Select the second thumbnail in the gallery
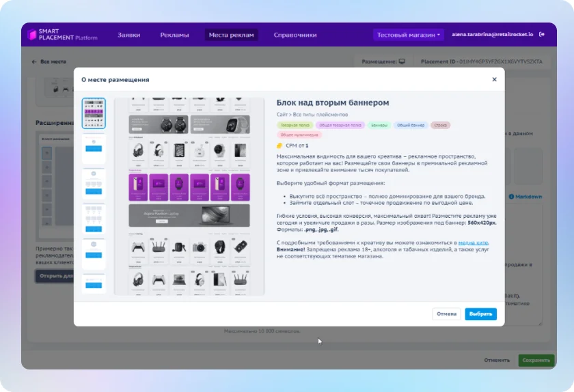This screenshot has height=392, width=574. pos(94,149)
